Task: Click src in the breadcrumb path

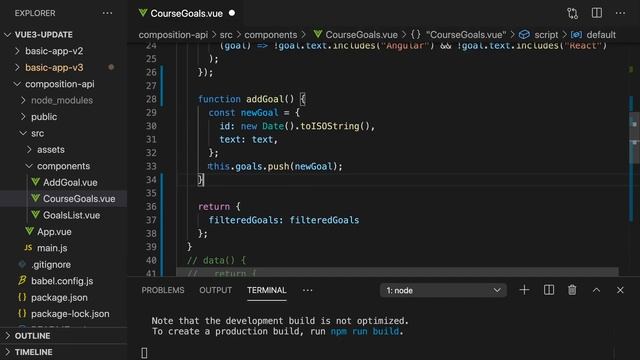Action: [x=226, y=35]
